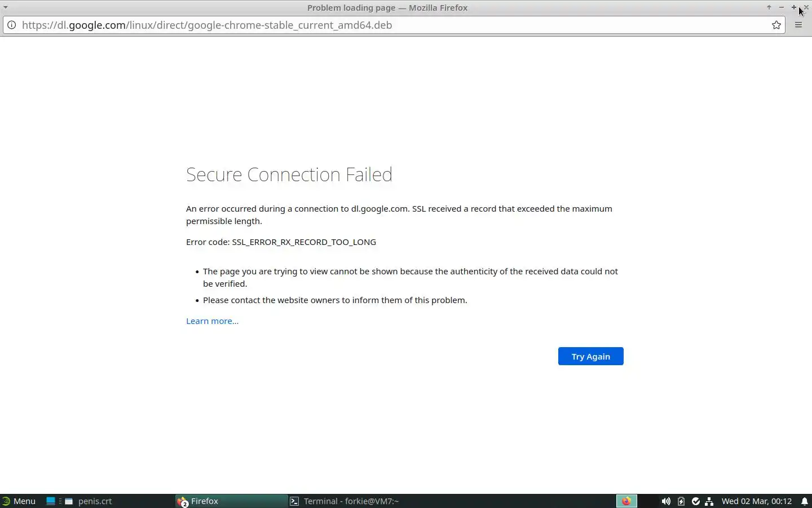Select the error code SSL_ERROR_RX_RECORD_TOO_LONG text

(304, 242)
